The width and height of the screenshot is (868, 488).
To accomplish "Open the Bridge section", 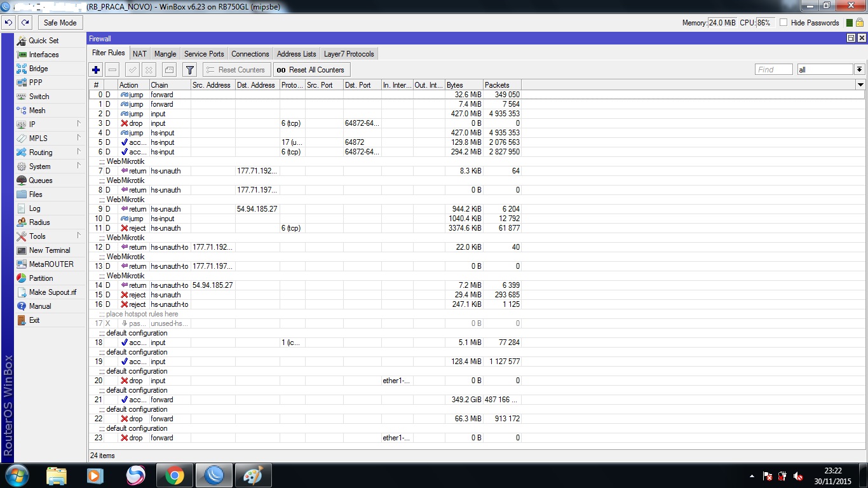I will [50, 69].
